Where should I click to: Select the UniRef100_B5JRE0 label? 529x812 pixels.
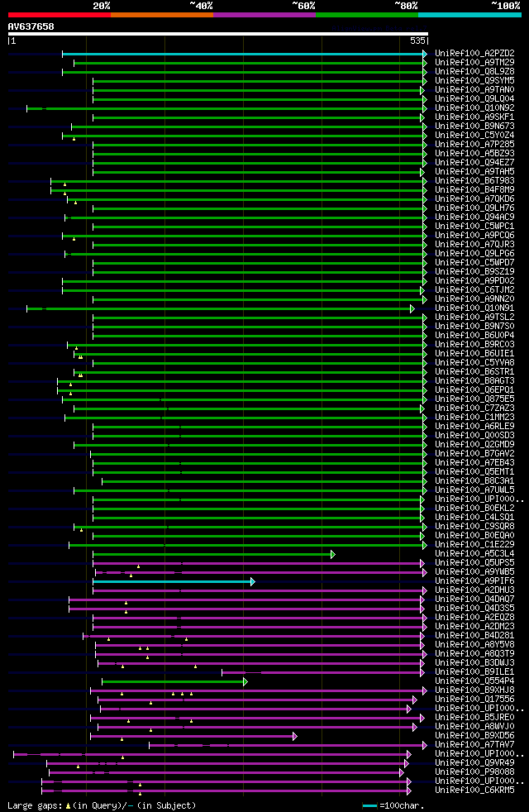(474, 719)
